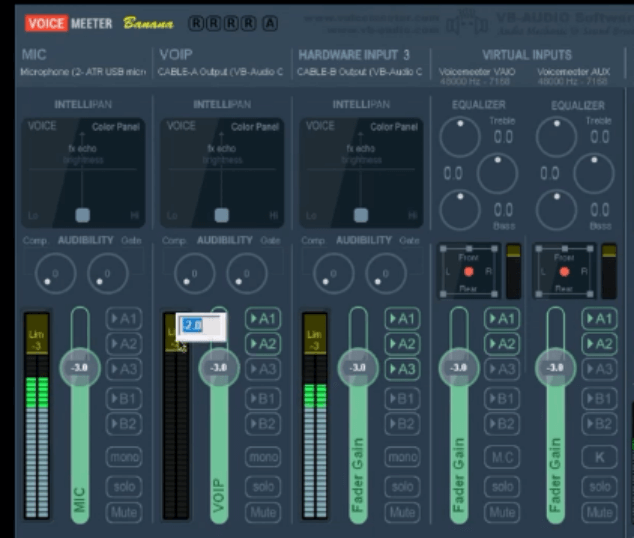Toggle B2 bus on Hardware Input 3
Screen dimensions: 634x538
(x=402, y=424)
